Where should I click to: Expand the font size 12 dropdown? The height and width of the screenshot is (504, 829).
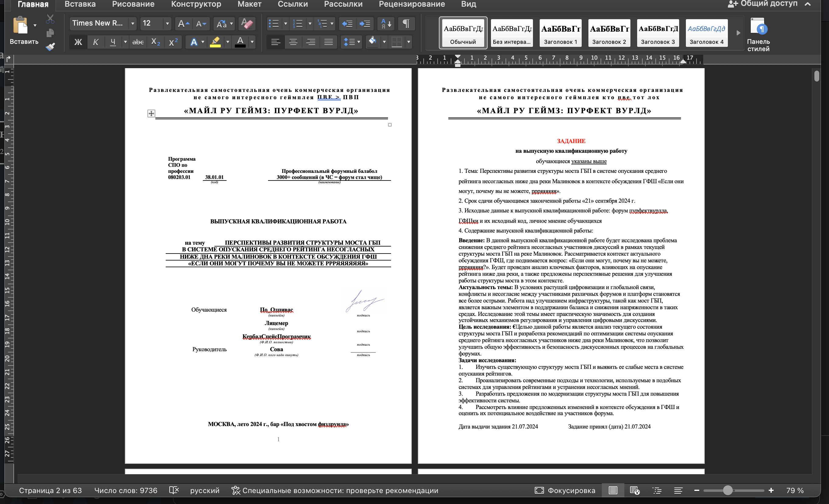(167, 23)
